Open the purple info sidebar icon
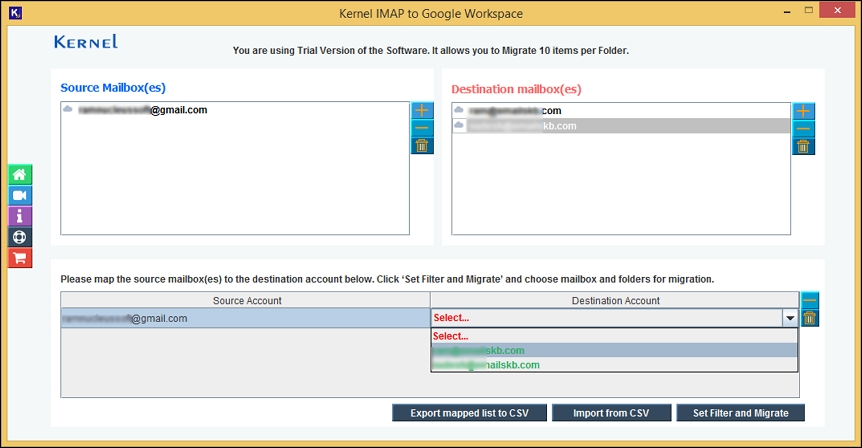862x448 pixels. [20, 217]
